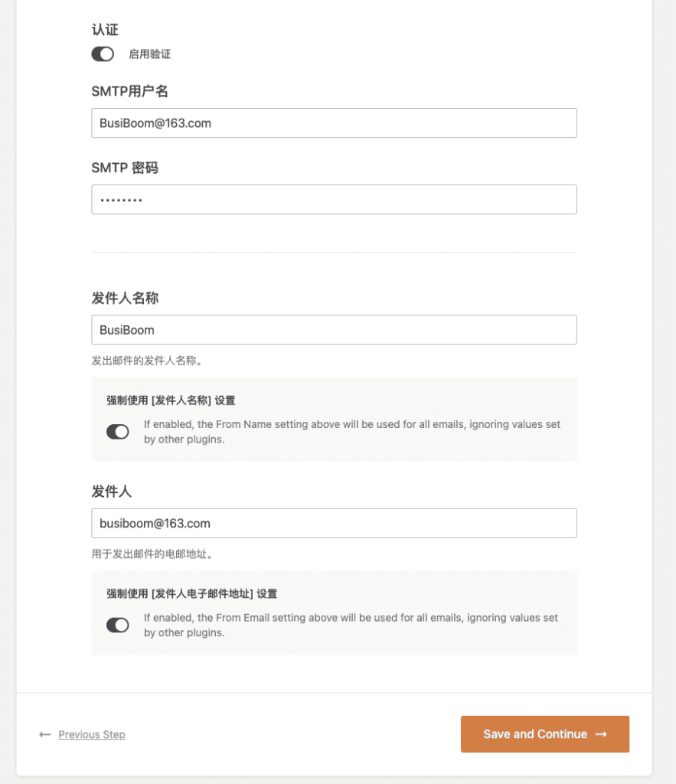
Task: Toggle the force From Name setting switch
Action: point(117,432)
